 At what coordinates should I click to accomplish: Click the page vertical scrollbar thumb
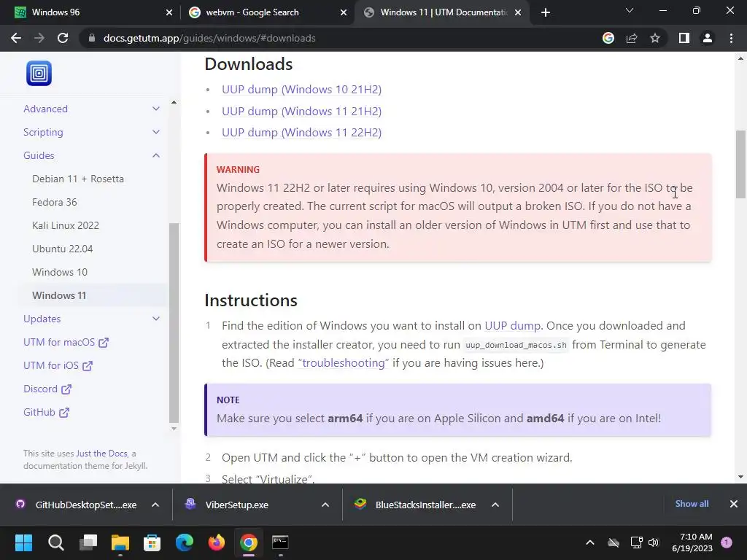point(741,164)
